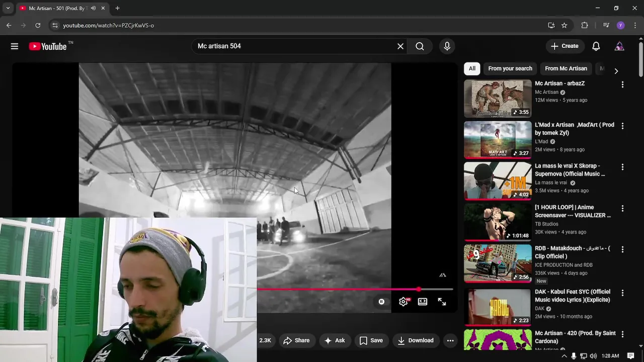
Task: Switch player to theater mode
Action: point(423,302)
